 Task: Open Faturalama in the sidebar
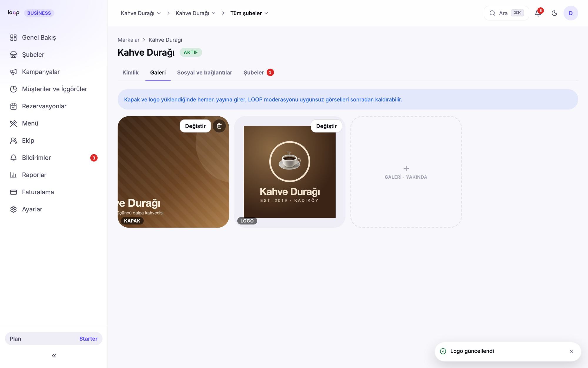pos(54,192)
